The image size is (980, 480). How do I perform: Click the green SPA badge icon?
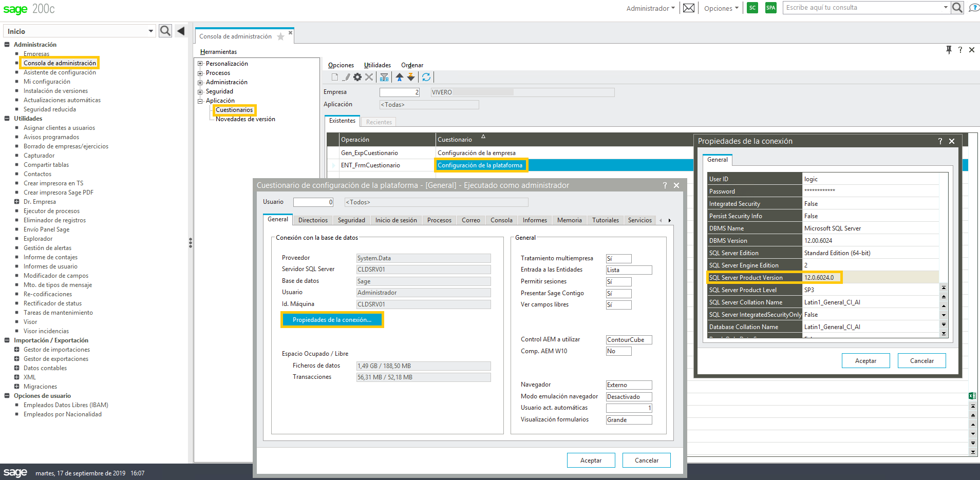(770, 8)
